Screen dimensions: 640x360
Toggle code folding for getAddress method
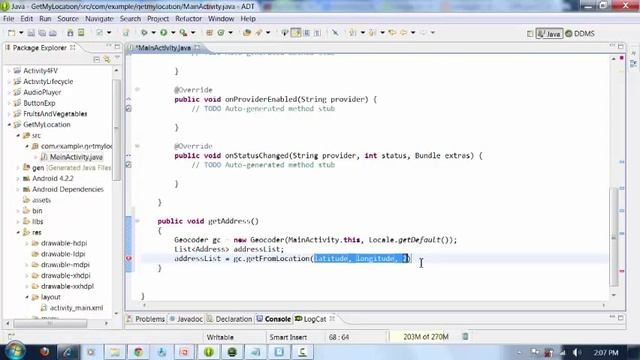point(138,221)
